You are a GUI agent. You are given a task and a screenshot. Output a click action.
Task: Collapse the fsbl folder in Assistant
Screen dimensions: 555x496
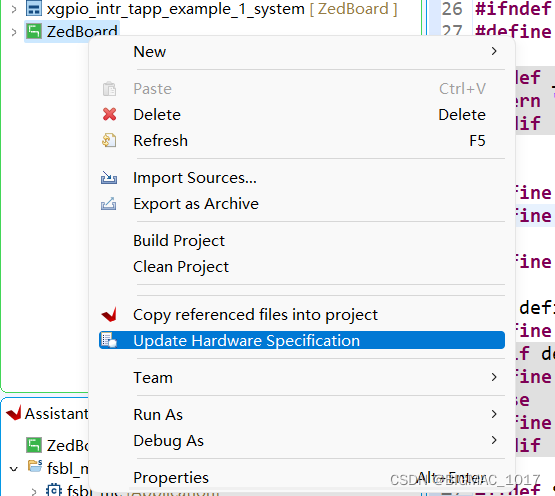14,469
